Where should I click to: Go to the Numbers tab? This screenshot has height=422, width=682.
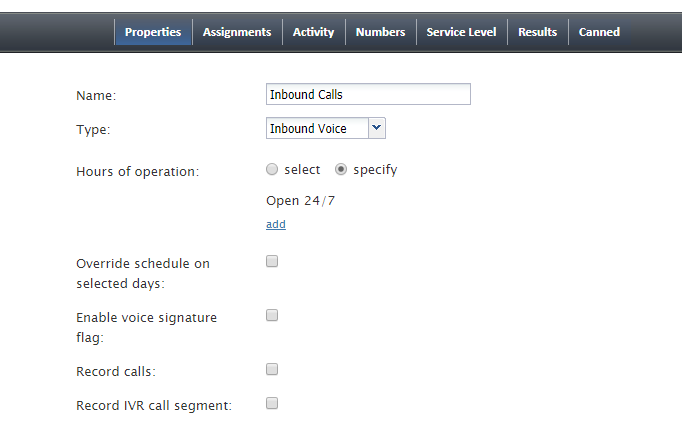tap(381, 32)
